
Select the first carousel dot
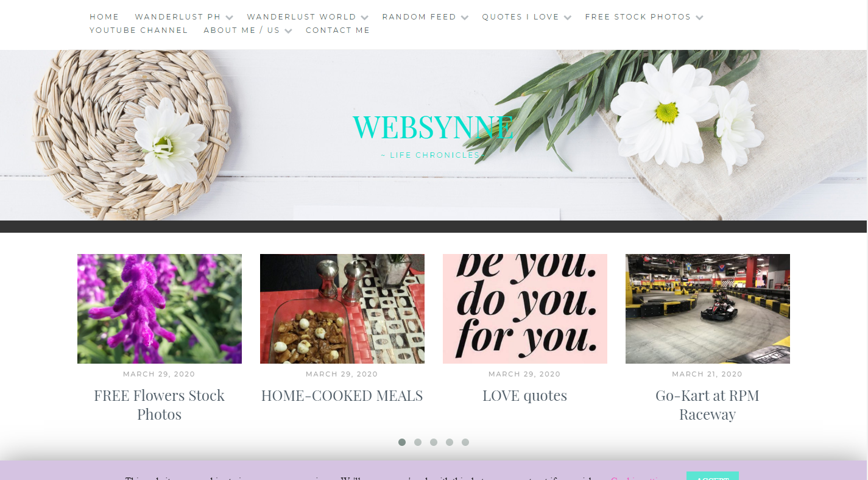click(x=402, y=442)
